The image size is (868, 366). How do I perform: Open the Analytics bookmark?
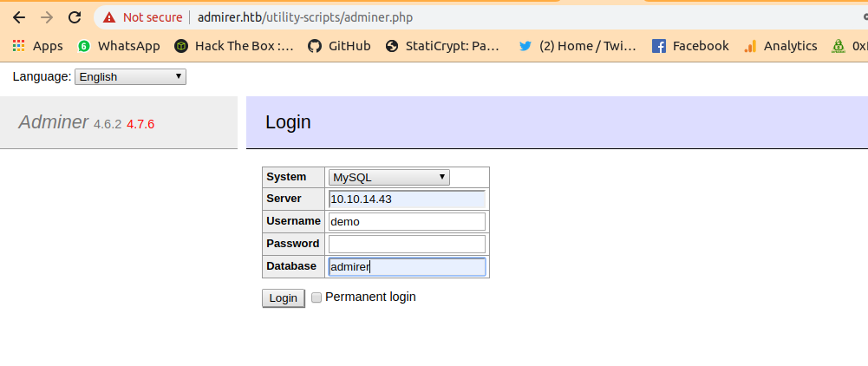tap(780, 46)
